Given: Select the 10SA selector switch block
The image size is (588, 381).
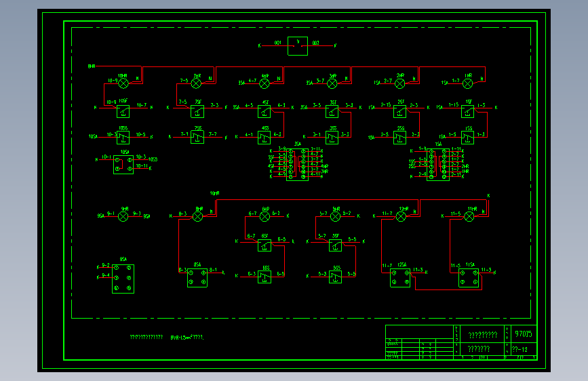Looking at the screenshot, I should [123, 165].
